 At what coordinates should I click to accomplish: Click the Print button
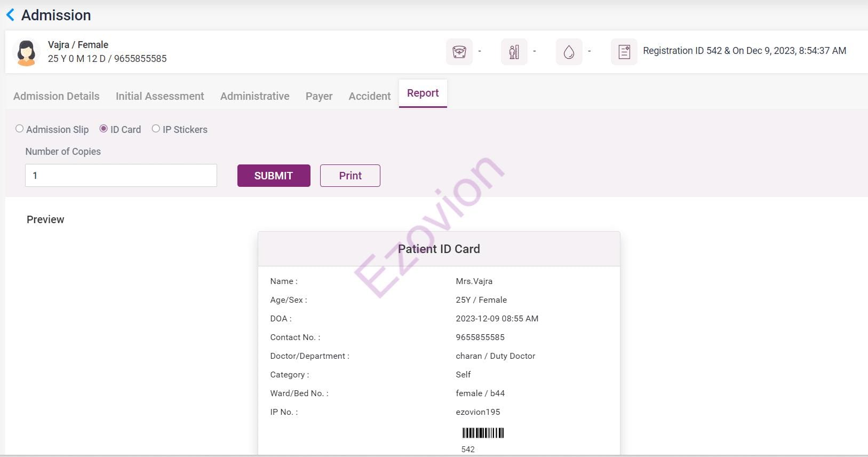point(350,176)
